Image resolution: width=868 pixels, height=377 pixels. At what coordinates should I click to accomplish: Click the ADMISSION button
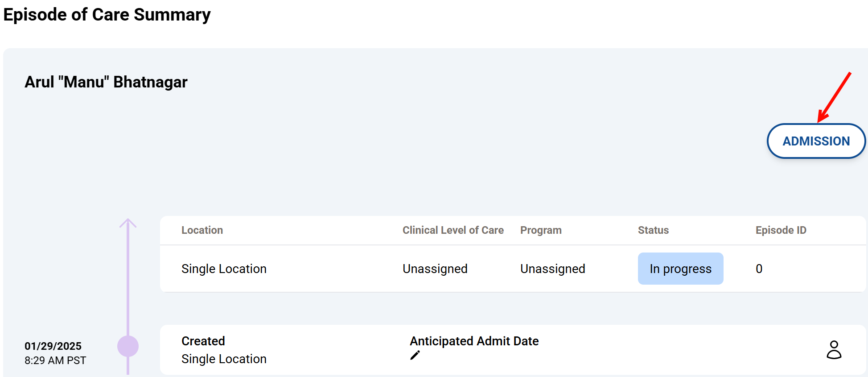[816, 141]
